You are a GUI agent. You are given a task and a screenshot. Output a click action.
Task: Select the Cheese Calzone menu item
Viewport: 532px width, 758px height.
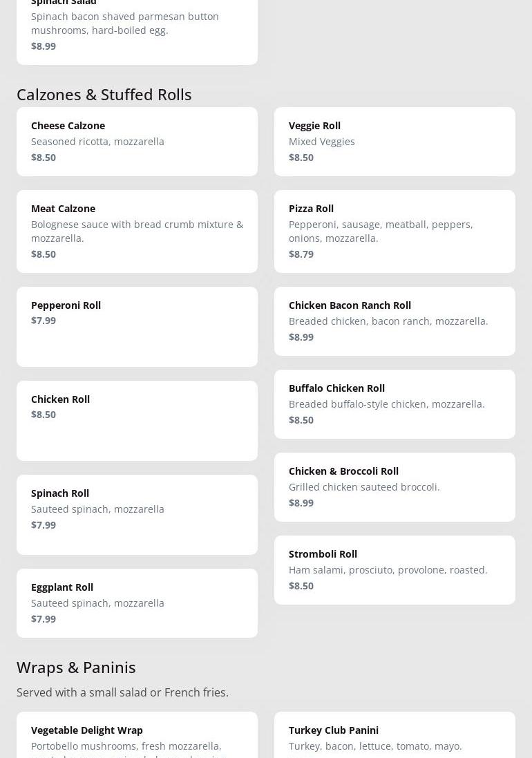(x=137, y=141)
